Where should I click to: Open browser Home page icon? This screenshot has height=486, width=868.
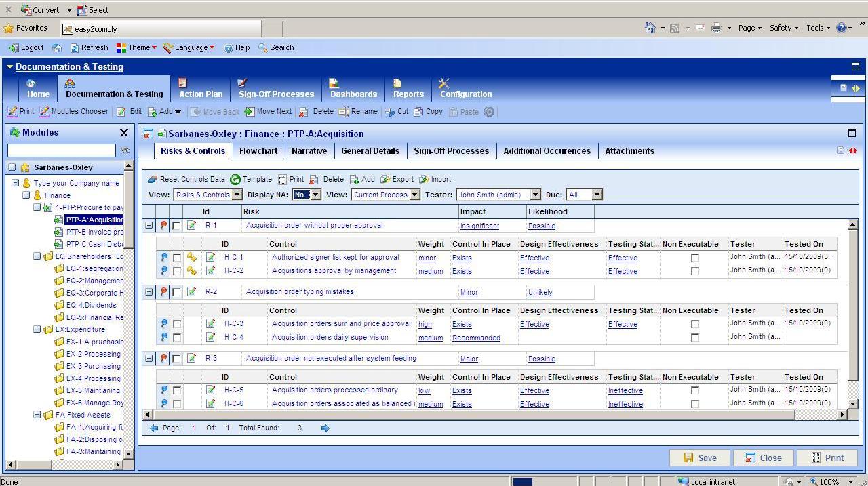(650, 28)
